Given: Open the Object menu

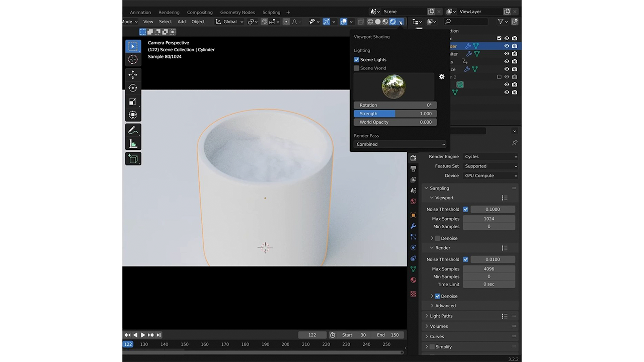Looking at the screenshot, I should 198,22.
